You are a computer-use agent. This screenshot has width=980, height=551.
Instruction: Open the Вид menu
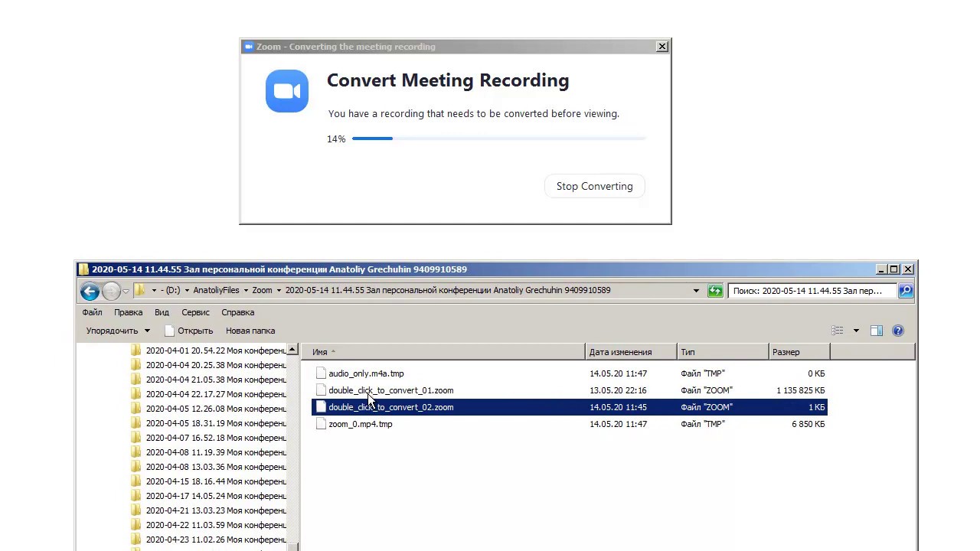tap(162, 312)
